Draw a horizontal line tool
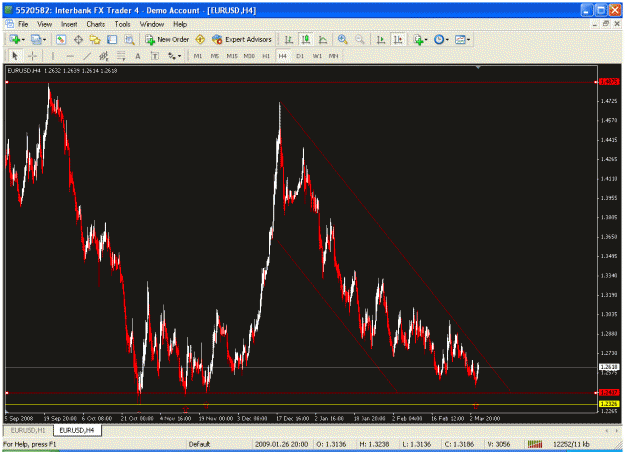This screenshot has height=452, width=625. coord(70,56)
